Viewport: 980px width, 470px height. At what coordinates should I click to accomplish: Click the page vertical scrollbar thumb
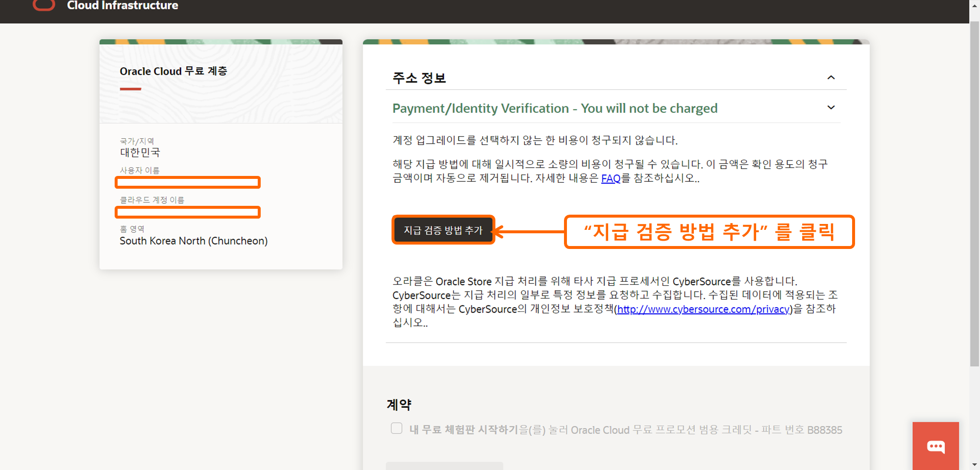coord(975,194)
